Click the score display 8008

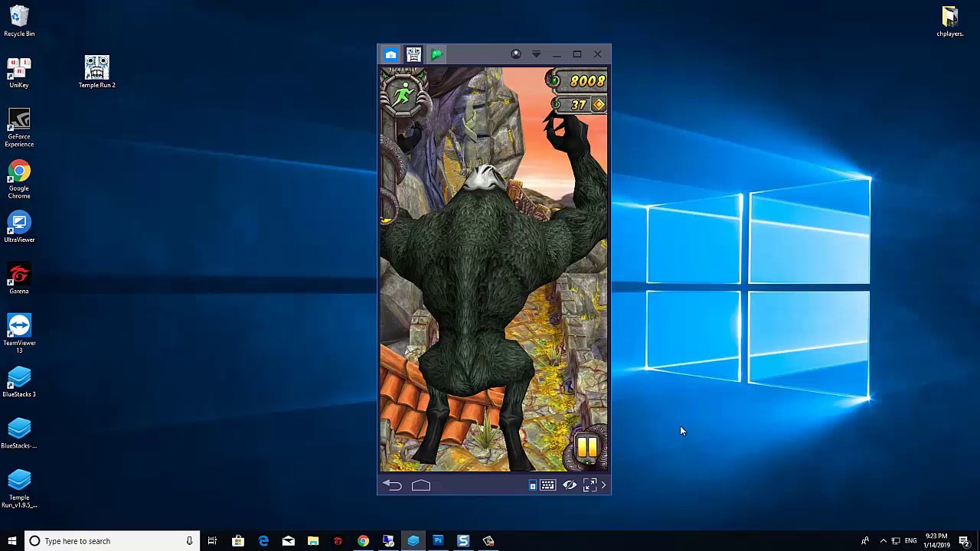coord(579,81)
